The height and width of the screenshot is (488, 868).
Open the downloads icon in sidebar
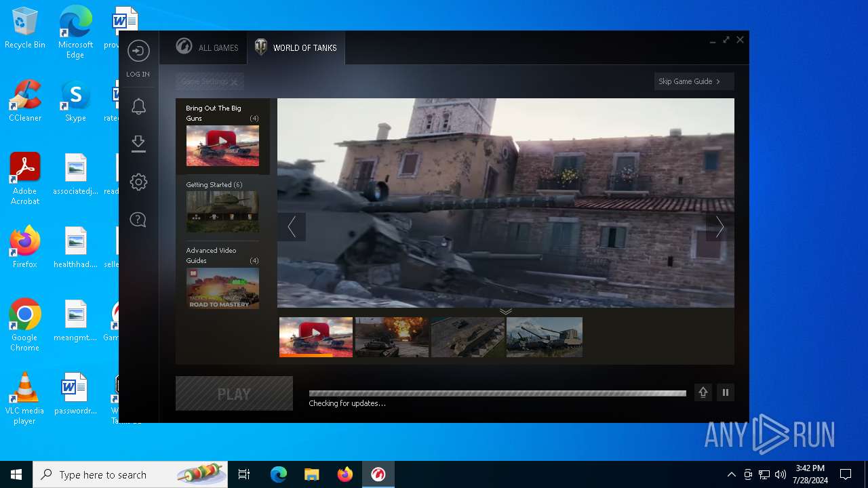pos(138,144)
